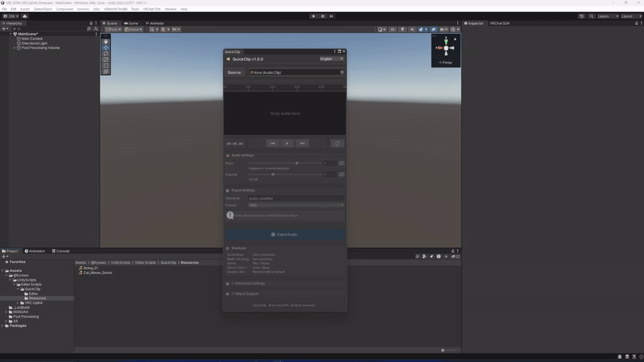Open Scene view options kebab menu

(457, 23)
